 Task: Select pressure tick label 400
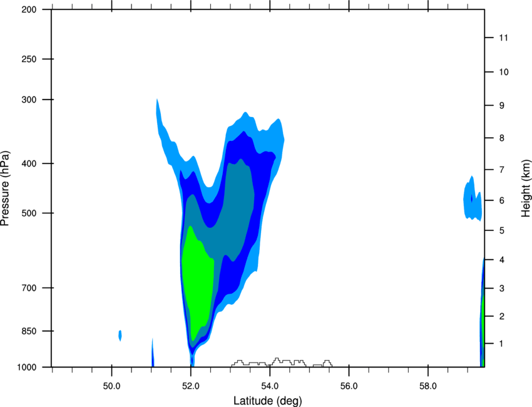[x=29, y=163]
